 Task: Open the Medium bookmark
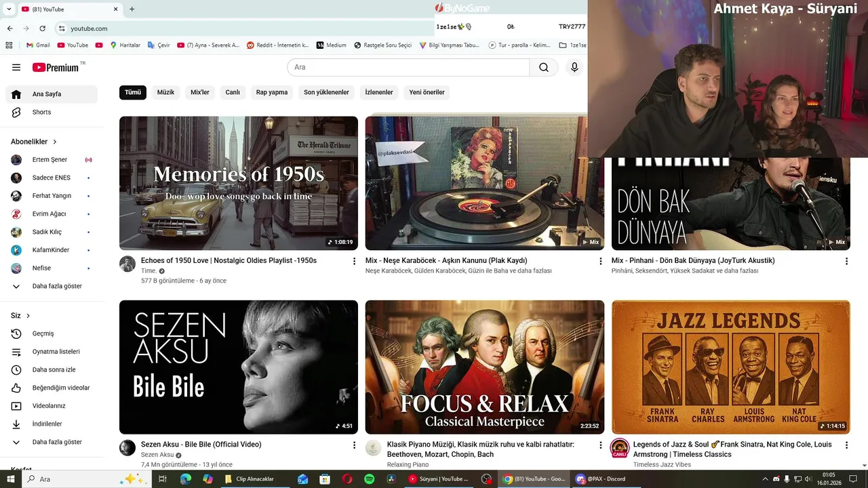[x=331, y=45]
